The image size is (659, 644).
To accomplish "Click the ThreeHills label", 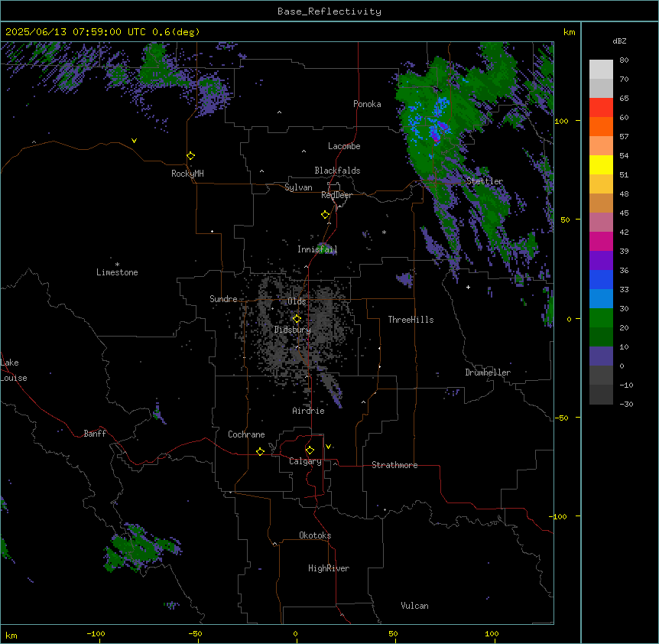I will pos(411,320).
